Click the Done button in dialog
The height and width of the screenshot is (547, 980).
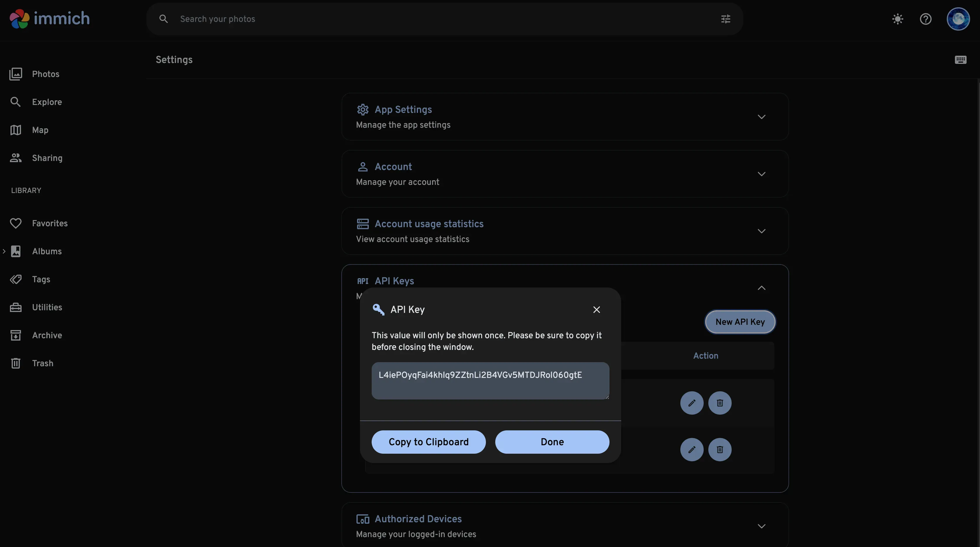552,442
